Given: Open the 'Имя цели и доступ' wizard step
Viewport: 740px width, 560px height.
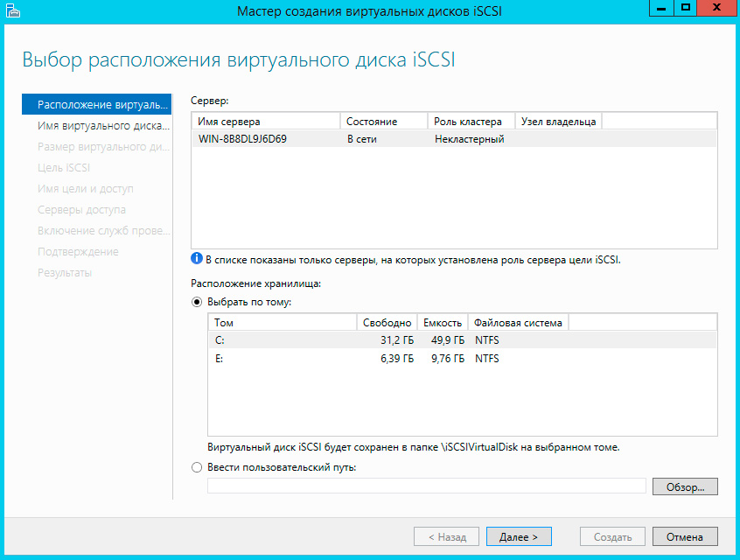Looking at the screenshot, I should [x=86, y=189].
